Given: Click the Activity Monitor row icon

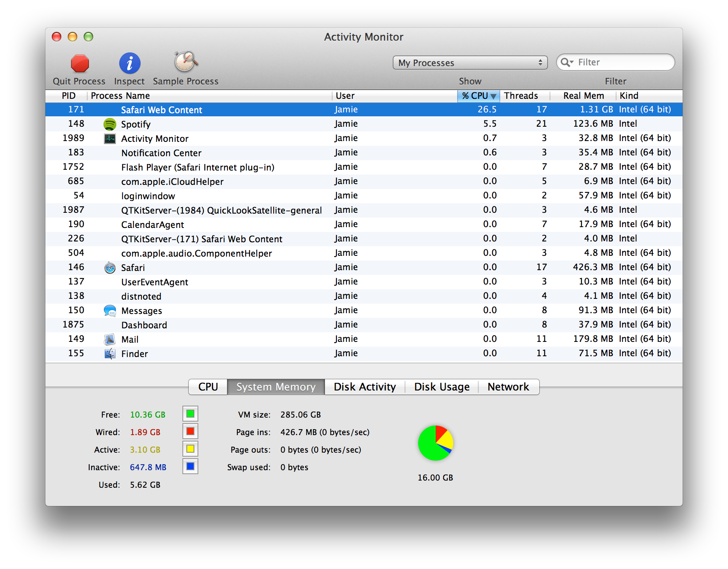Looking at the screenshot, I should click(110, 138).
